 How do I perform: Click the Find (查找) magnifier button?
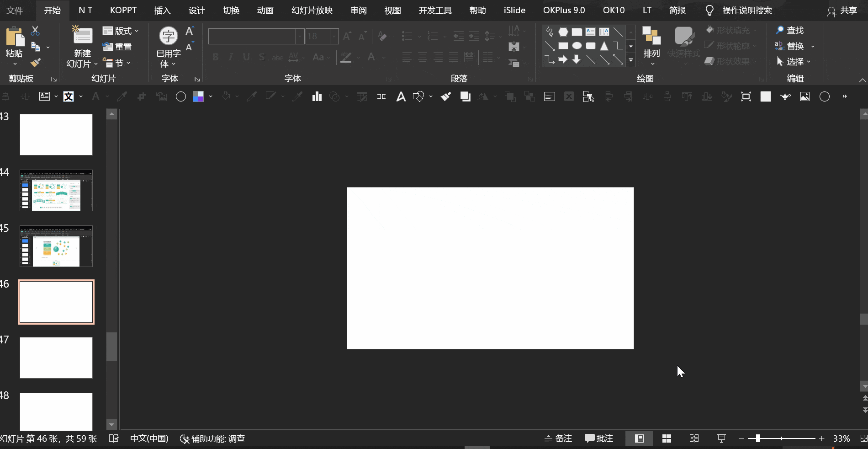pos(789,30)
